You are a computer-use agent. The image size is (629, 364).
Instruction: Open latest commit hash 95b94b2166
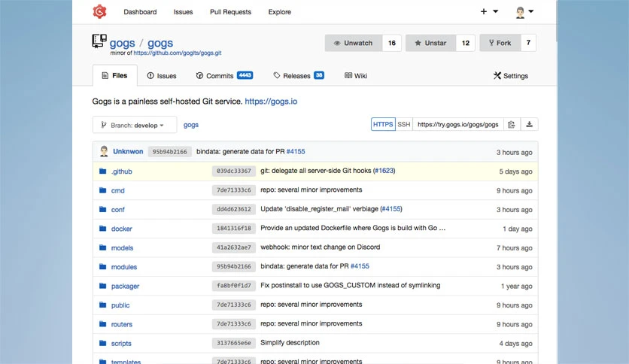170,151
